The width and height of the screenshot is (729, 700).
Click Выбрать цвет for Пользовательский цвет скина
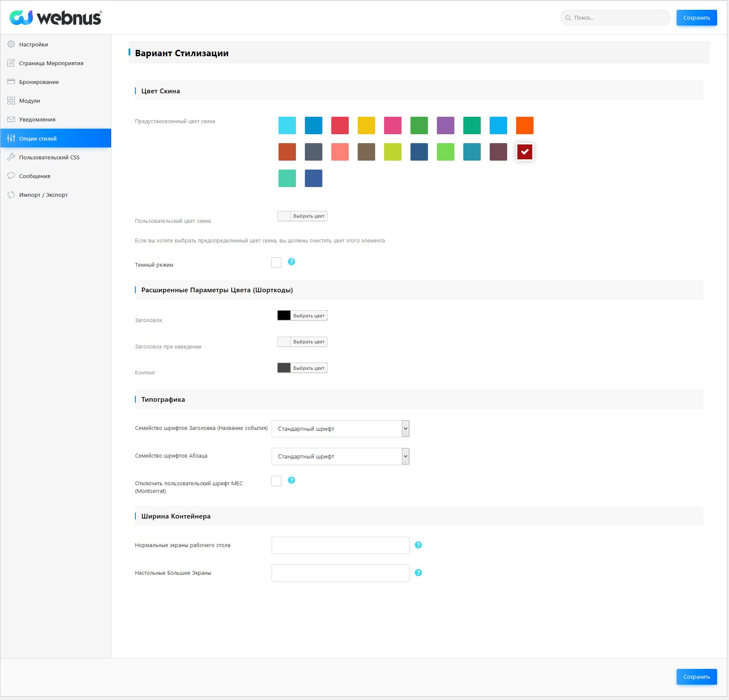point(308,216)
